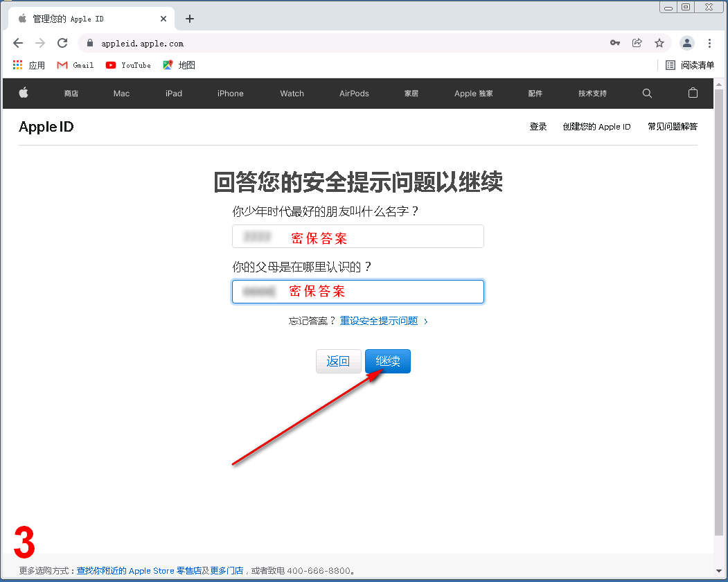
Task: Click the vertical scrollbar thumb
Action: click(719, 311)
